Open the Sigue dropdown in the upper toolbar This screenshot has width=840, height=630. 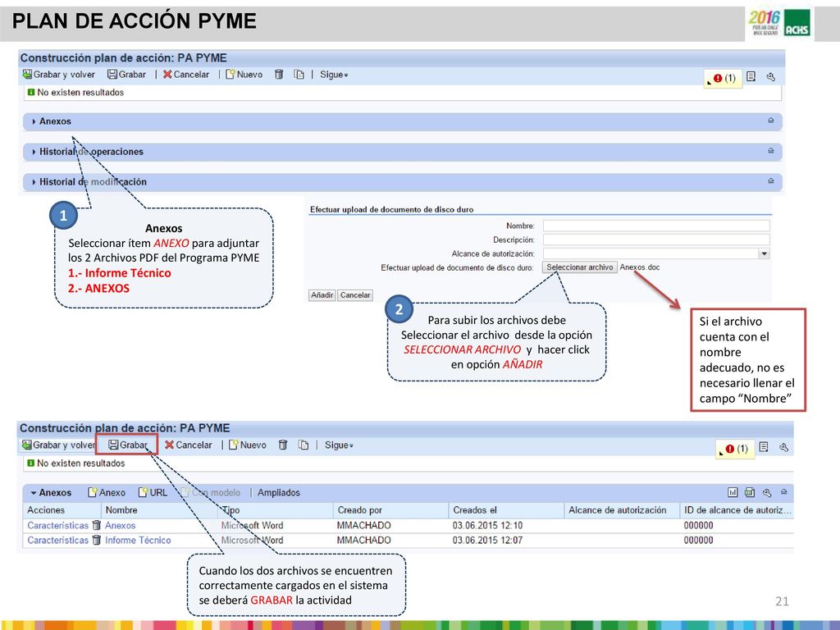(x=334, y=75)
